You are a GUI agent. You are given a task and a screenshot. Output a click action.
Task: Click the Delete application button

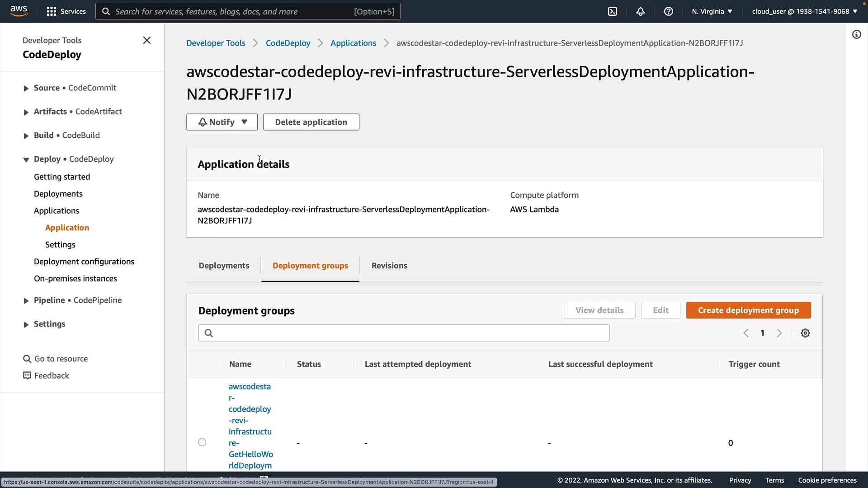(x=311, y=122)
